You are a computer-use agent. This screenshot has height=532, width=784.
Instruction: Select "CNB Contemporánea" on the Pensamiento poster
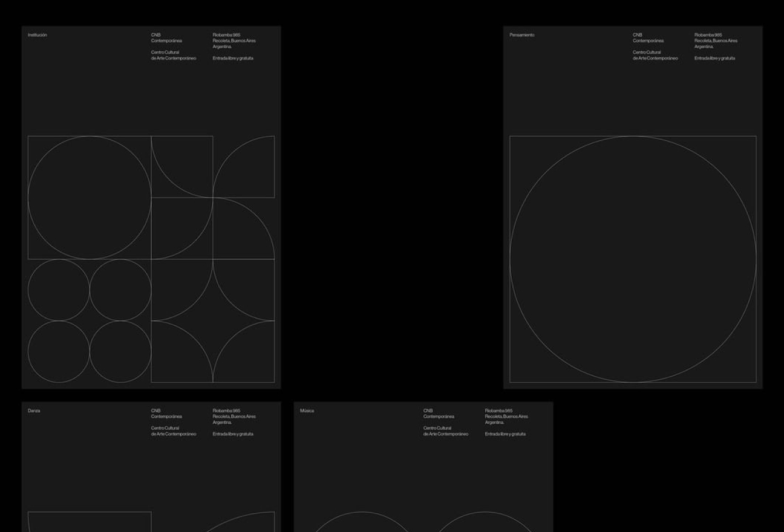click(648, 38)
